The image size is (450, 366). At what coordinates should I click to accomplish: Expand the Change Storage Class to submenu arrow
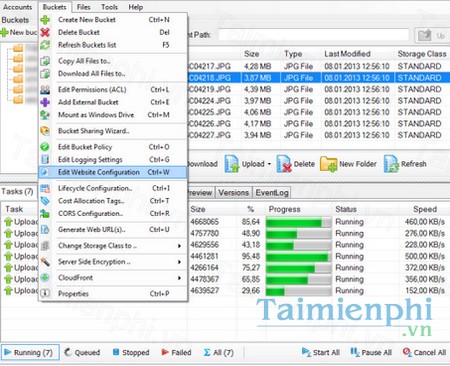(x=179, y=246)
